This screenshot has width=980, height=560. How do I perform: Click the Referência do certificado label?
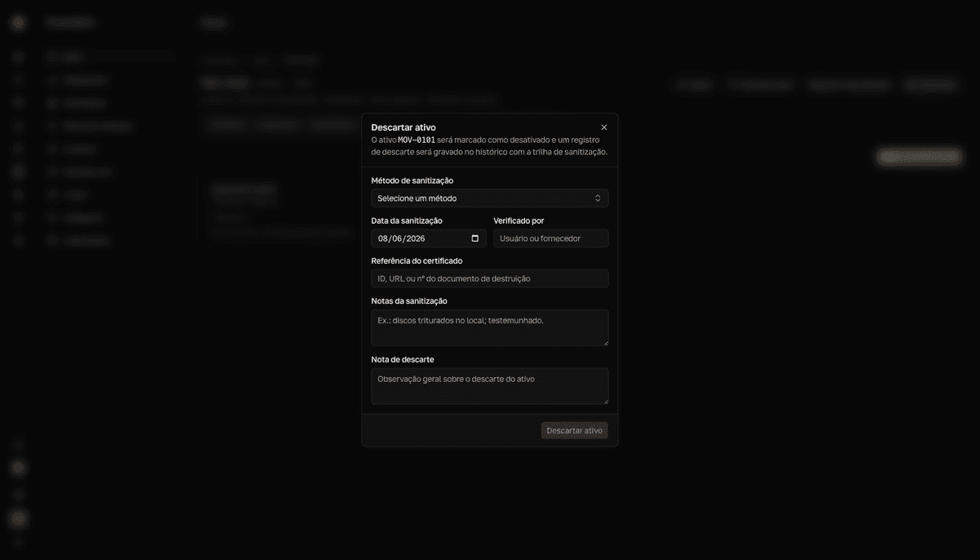point(416,260)
